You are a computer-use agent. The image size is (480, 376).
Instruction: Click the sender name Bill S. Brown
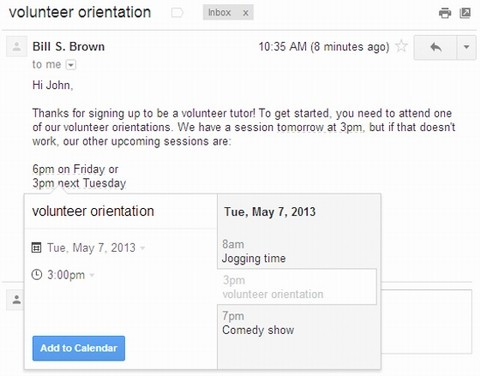pyautogui.click(x=69, y=46)
